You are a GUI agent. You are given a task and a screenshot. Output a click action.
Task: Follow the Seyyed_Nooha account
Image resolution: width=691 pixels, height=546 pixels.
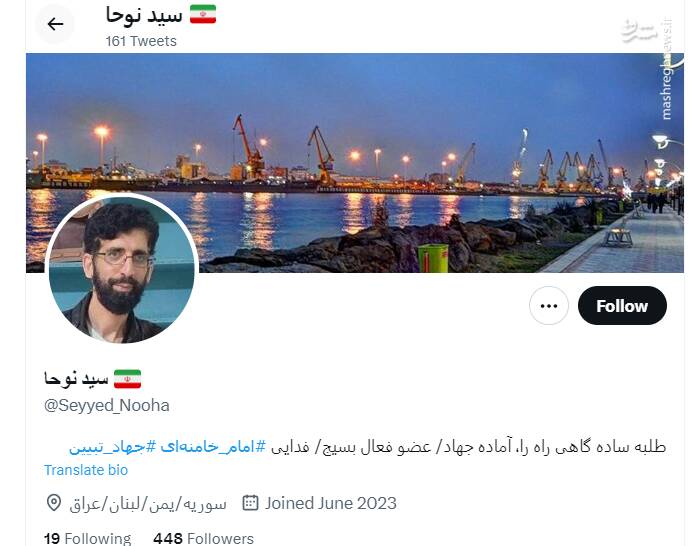(622, 305)
